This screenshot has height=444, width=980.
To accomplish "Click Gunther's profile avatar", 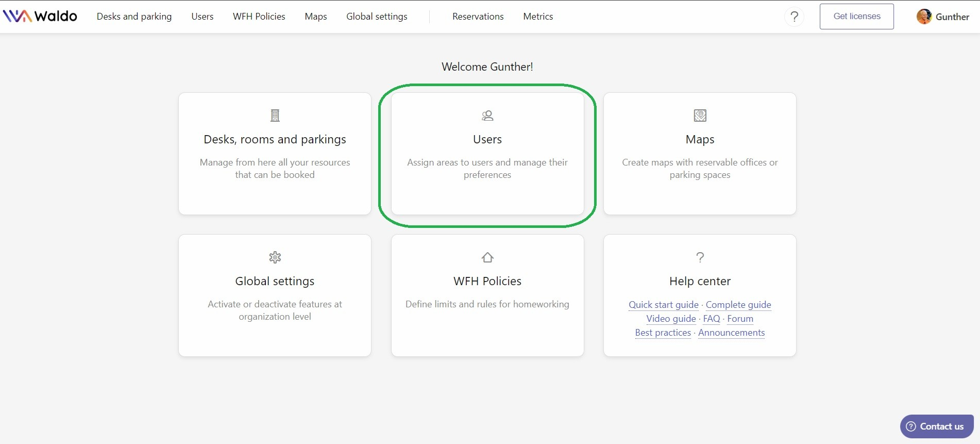I will tap(924, 17).
